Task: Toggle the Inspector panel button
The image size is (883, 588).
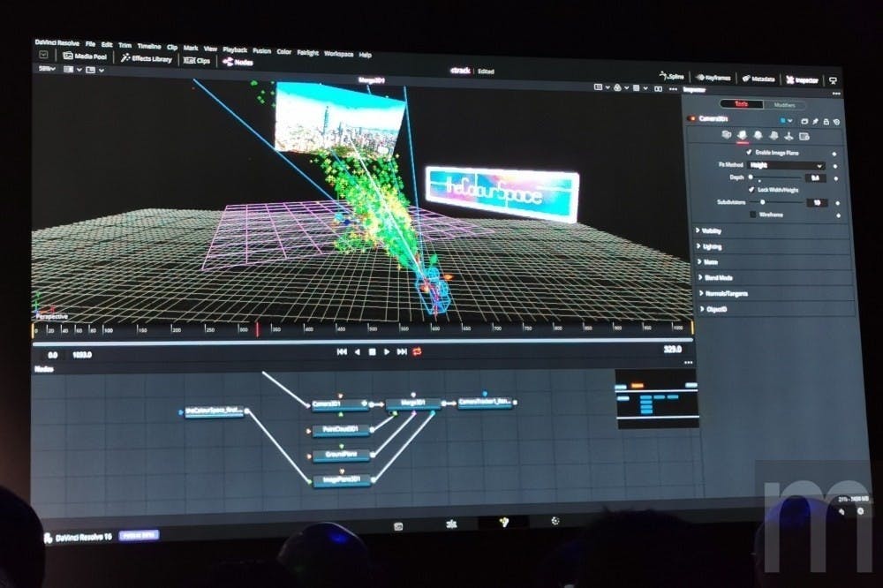Action: pyautogui.click(x=802, y=80)
